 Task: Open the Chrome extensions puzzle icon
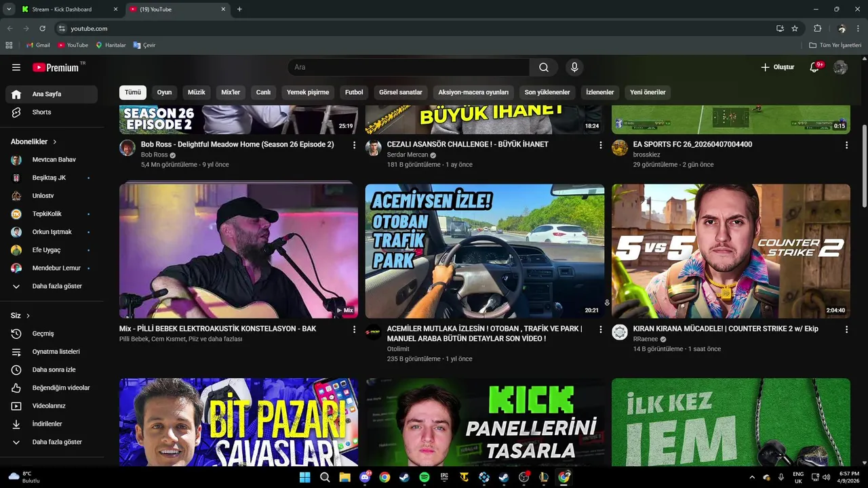[817, 28]
